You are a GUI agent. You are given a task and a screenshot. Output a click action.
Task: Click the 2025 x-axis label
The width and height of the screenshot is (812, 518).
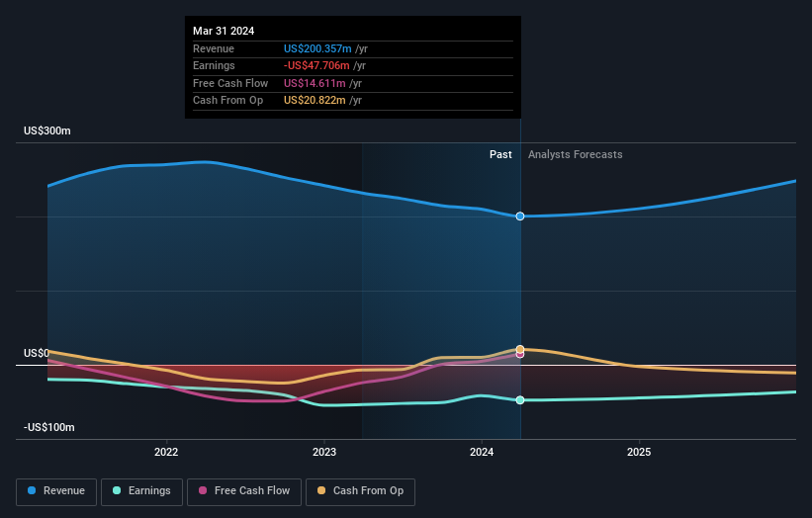[x=639, y=453]
